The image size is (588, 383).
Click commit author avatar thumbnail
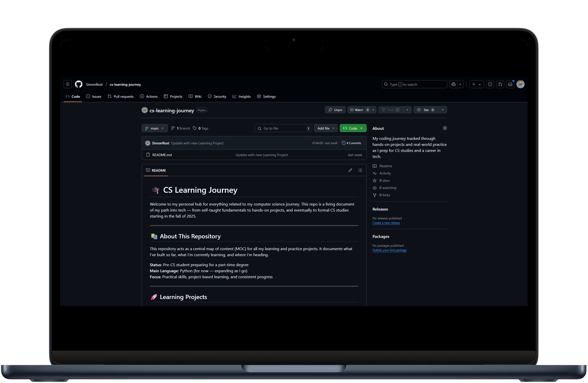tap(148, 143)
